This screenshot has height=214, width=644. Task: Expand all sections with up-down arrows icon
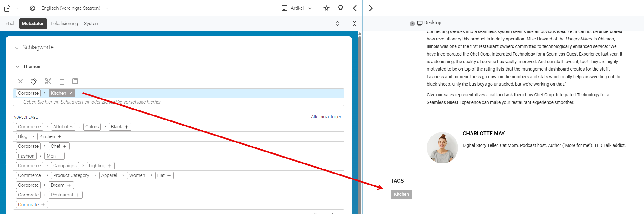pos(337,24)
